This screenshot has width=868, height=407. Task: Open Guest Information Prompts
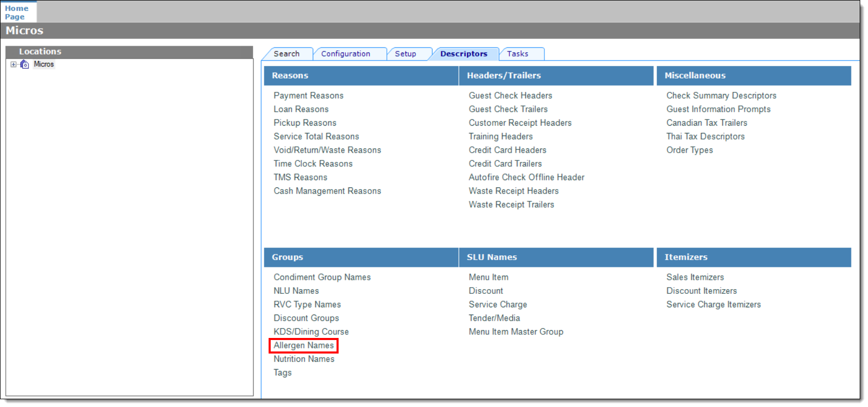pyautogui.click(x=719, y=109)
